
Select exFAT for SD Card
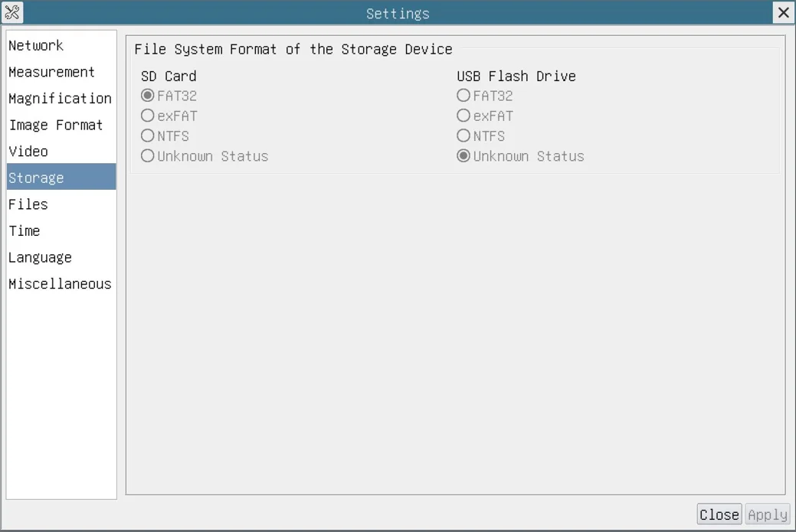point(148,116)
